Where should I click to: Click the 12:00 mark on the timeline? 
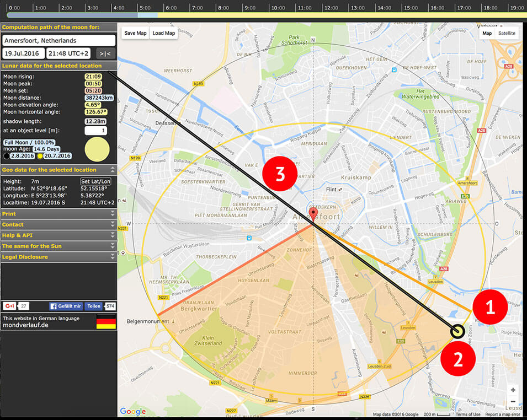[x=331, y=8]
